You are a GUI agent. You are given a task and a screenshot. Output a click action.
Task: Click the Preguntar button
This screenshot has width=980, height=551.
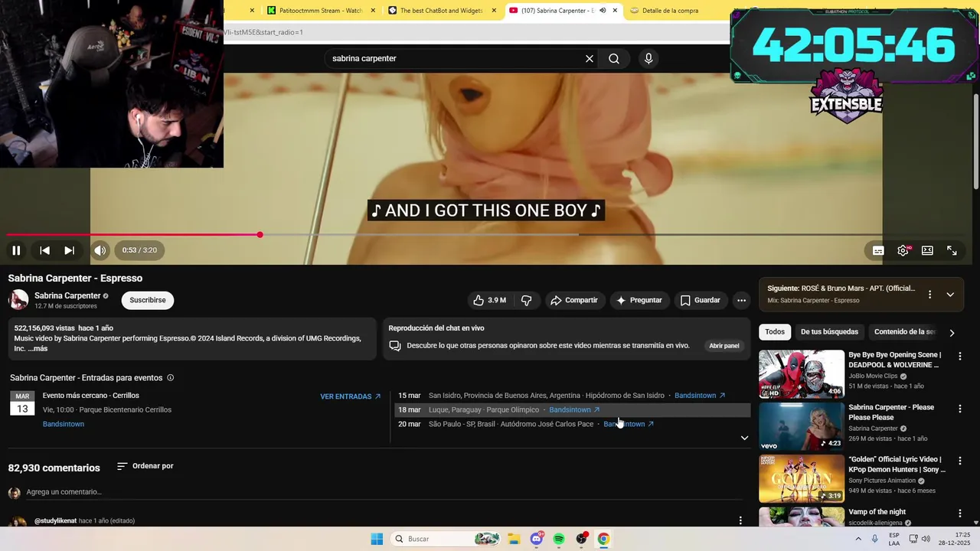click(x=639, y=300)
